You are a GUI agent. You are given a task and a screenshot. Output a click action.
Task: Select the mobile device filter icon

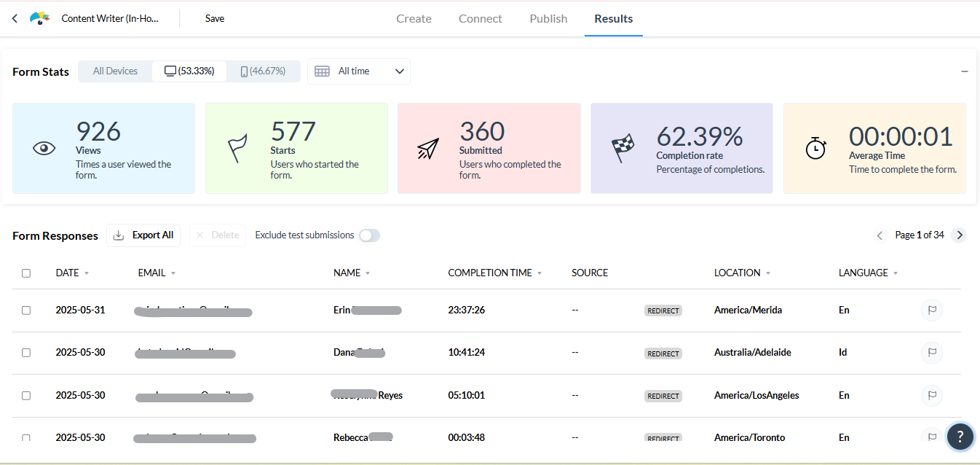[x=244, y=71]
